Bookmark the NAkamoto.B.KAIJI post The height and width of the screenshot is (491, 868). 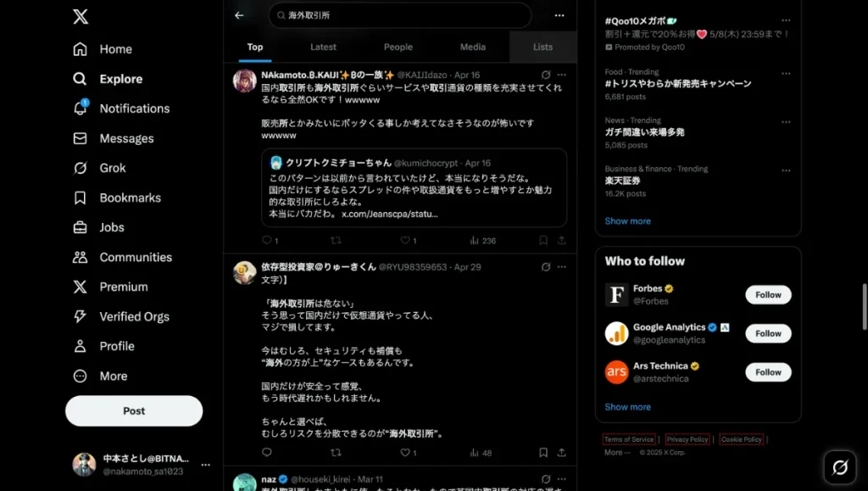coord(543,240)
